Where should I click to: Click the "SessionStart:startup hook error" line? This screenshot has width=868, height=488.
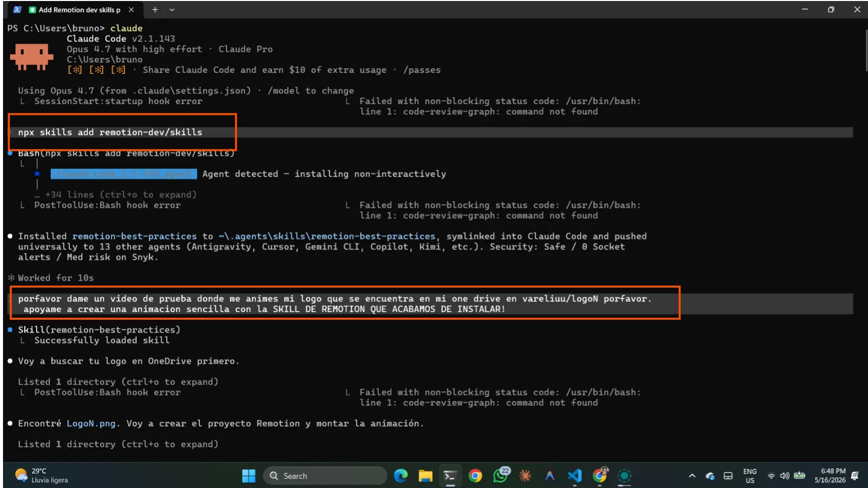(x=118, y=101)
